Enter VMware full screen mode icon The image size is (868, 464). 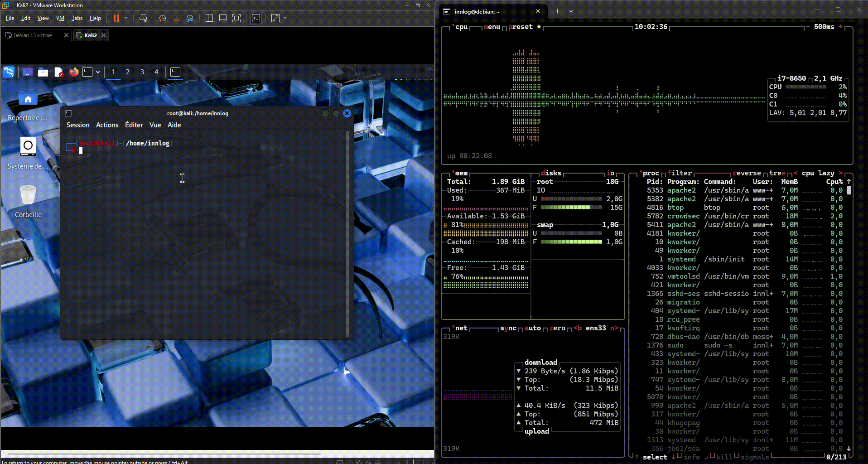236,18
